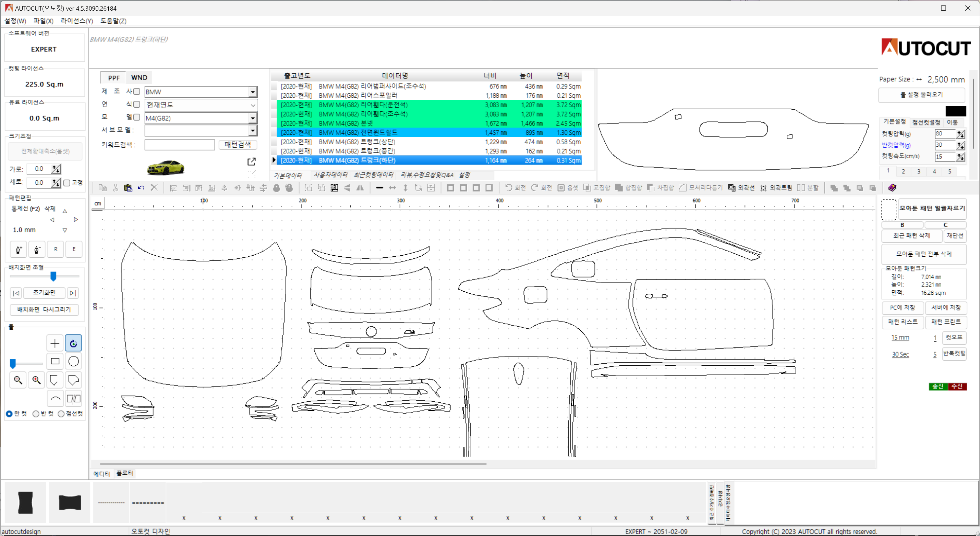The height and width of the screenshot is (536, 980).
Task: Click the 서버에 저장 button
Action: tap(946, 307)
